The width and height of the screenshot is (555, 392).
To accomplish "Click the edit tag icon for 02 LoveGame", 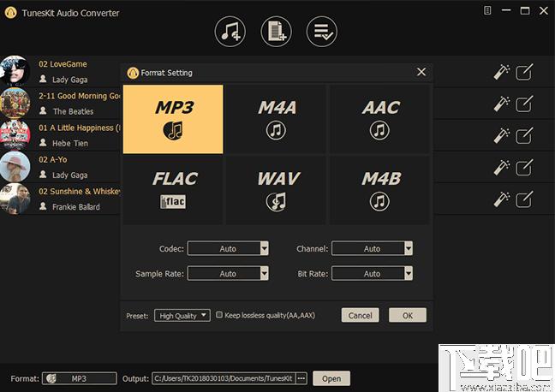I will 524,72.
